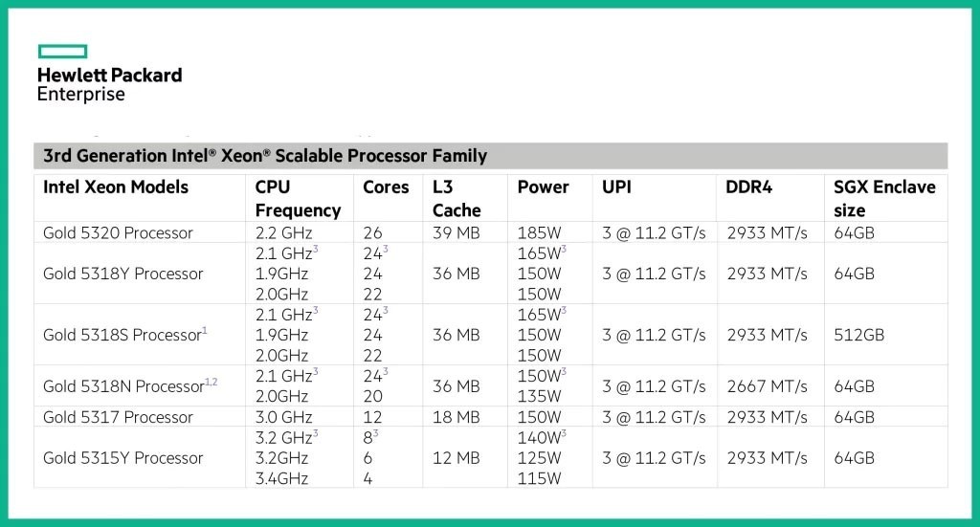Click the CPU Frequency column header
This screenshot has width=980, height=527.
pyautogui.click(x=299, y=199)
